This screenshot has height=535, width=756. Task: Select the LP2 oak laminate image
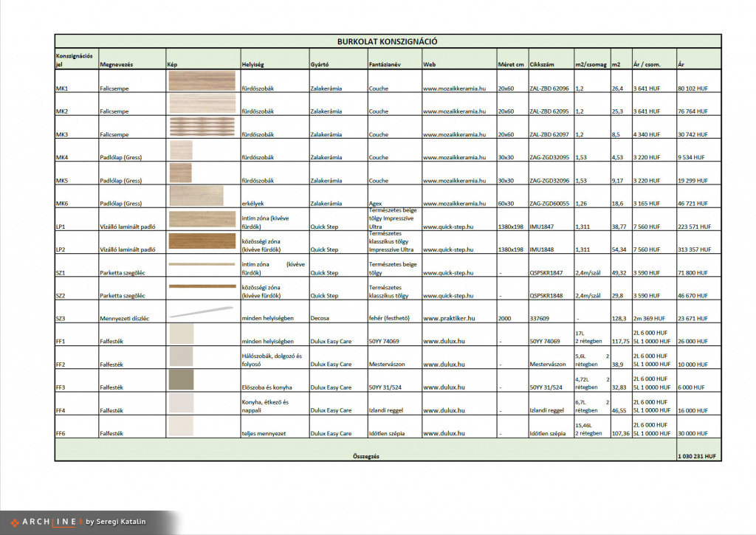tap(202, 241)
